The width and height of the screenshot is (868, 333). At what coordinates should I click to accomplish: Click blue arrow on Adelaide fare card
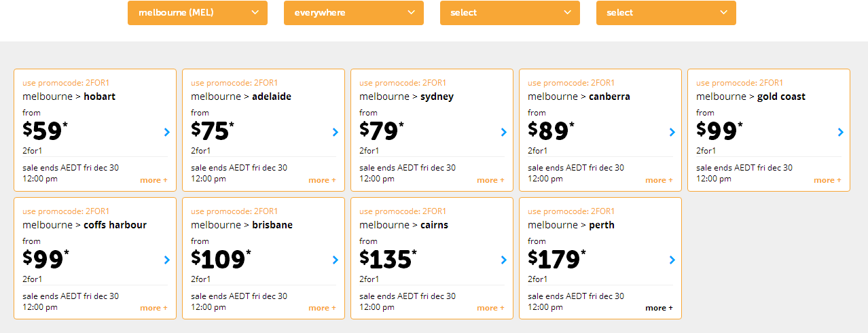(x=336, y=132)
